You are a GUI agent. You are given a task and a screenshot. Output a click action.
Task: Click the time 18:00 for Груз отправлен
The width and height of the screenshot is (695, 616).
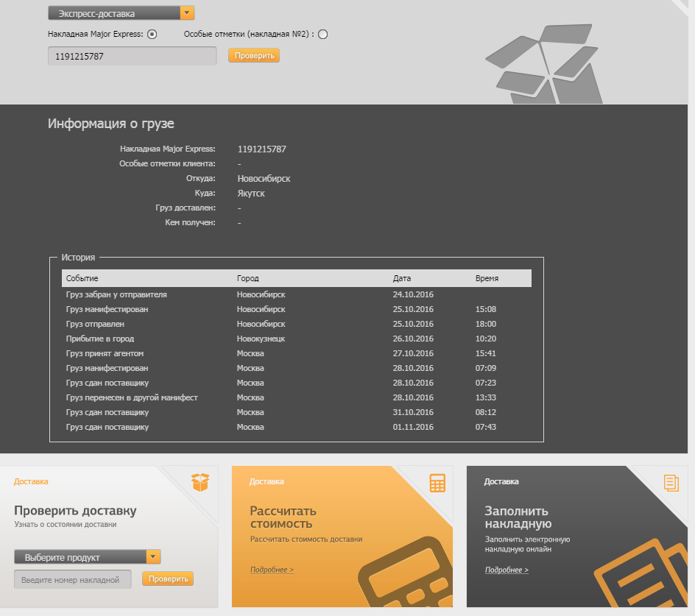point(486,324)
